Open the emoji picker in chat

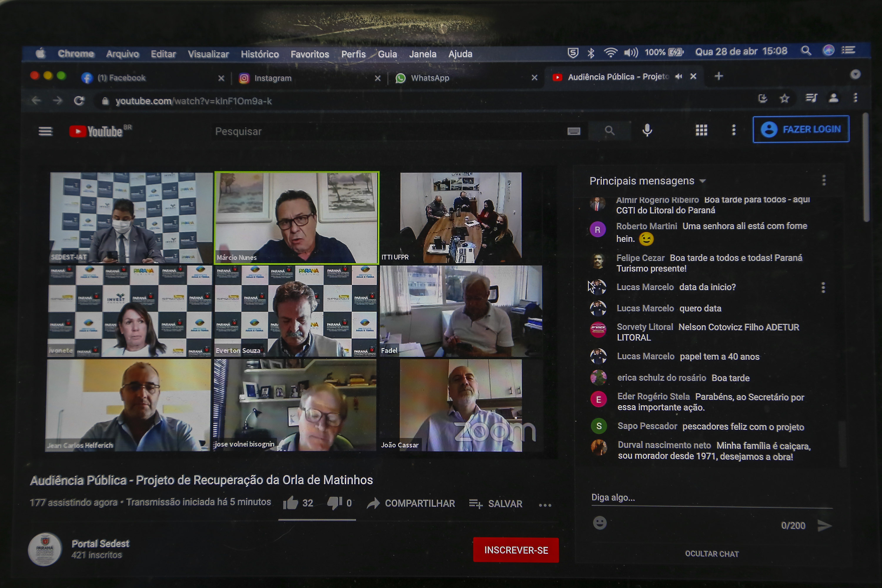point(599,523)
